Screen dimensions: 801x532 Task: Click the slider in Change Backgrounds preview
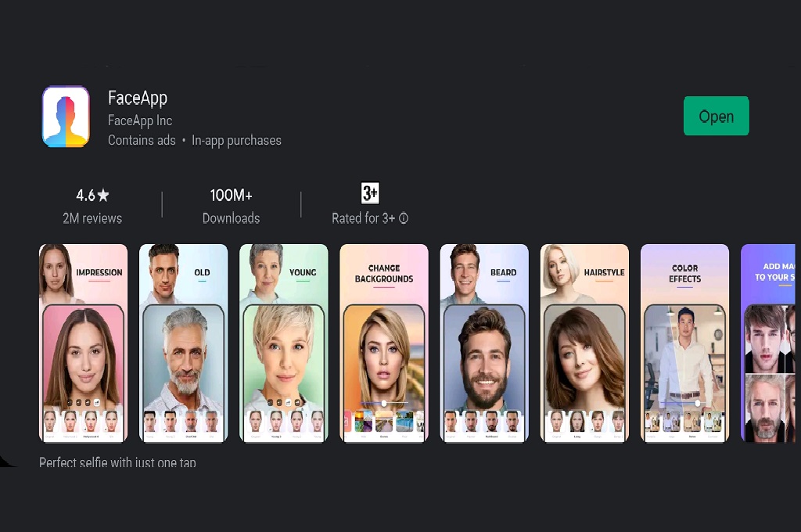tap(384, 403)
